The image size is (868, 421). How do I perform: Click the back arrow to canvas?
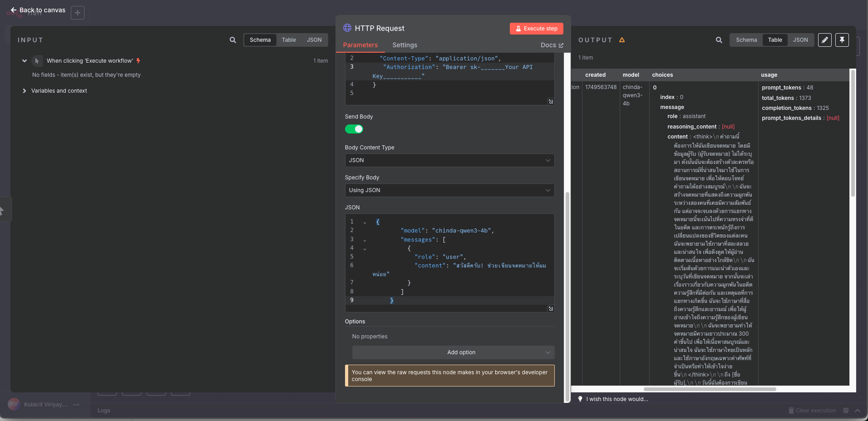(x=14, y=10)
